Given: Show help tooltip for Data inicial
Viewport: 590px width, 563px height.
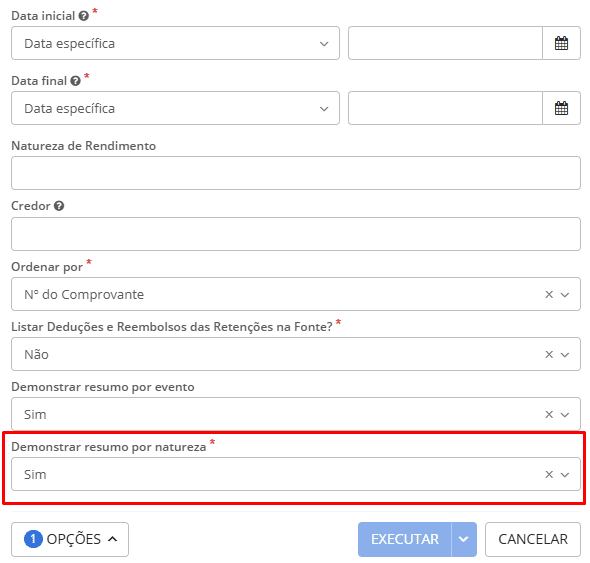Looking at the screenshot, I should coord(84,16).
